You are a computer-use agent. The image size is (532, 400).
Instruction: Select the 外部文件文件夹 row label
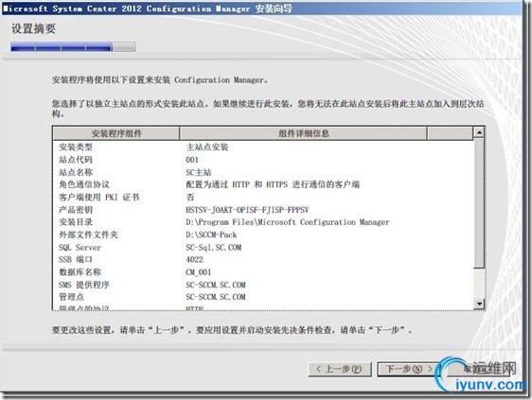click(88, 235)
